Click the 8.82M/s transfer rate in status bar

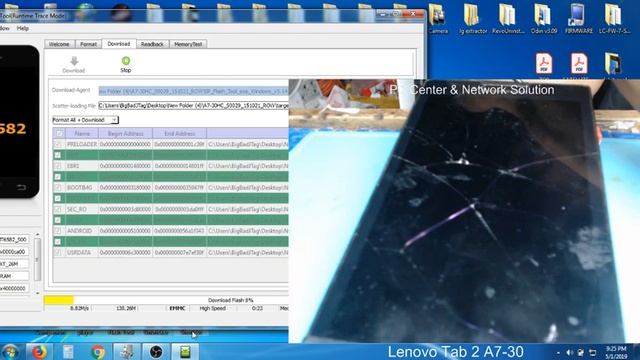pos(80,309)
